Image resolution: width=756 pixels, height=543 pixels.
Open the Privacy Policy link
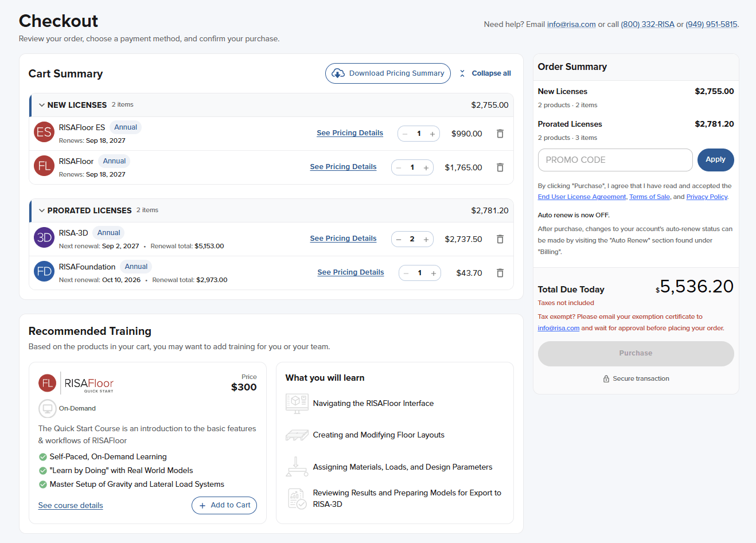click(707, 197)
